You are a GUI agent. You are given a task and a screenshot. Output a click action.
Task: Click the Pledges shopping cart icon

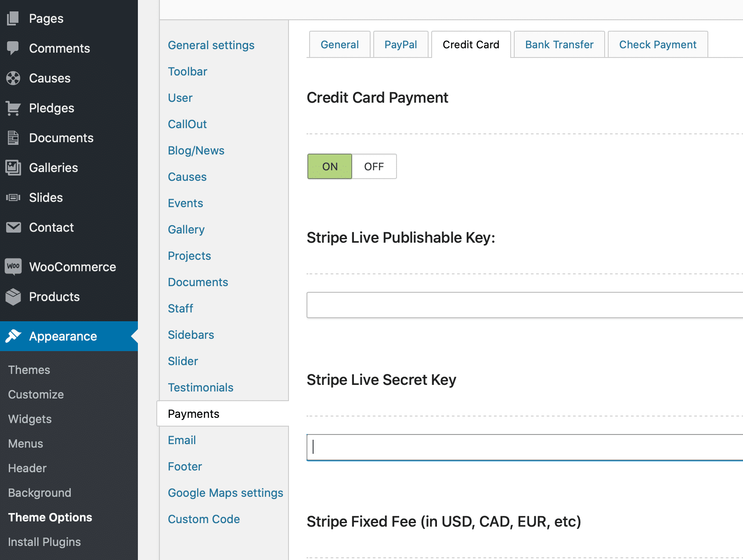[14, 108]
